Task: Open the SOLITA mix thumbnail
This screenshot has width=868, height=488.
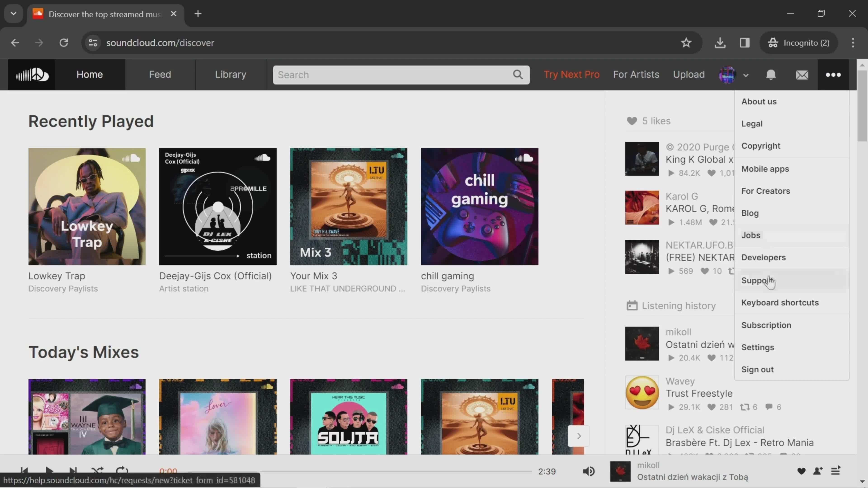Action: coord(348,417)
